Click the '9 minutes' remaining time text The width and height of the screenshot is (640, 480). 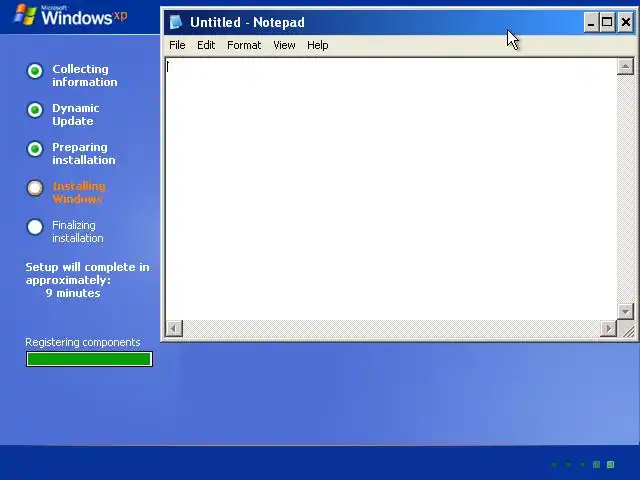click(x=73, y=293)
